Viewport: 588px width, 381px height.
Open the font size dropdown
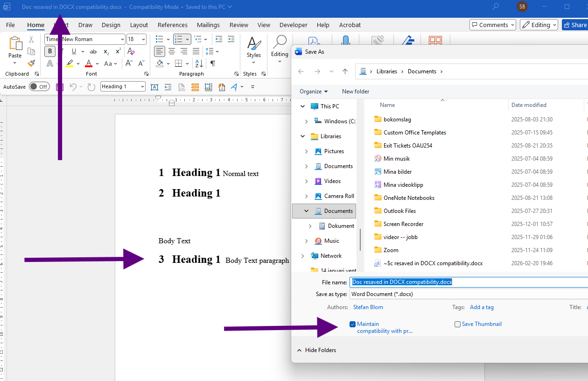coord(143,39)
